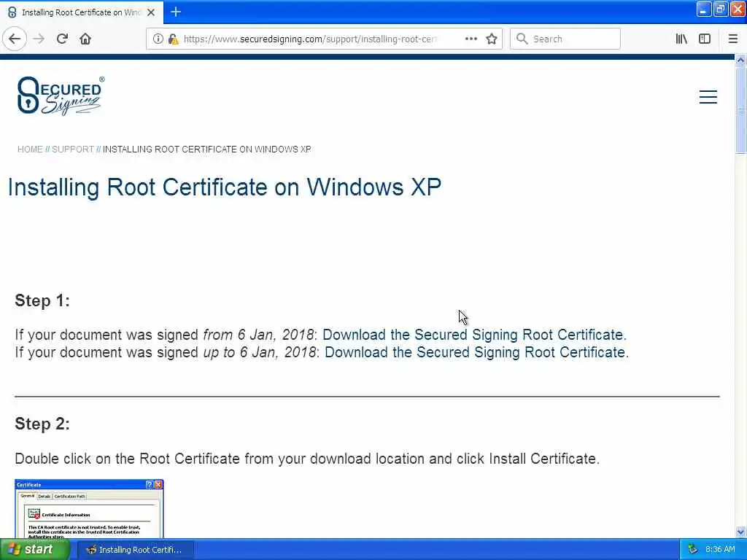
Task: Open the Firefox home page
Action: tap(85, 39)
